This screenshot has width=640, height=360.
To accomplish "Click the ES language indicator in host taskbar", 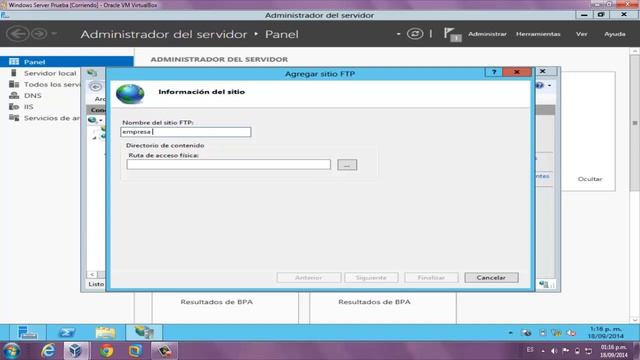I will coord(529,350).
